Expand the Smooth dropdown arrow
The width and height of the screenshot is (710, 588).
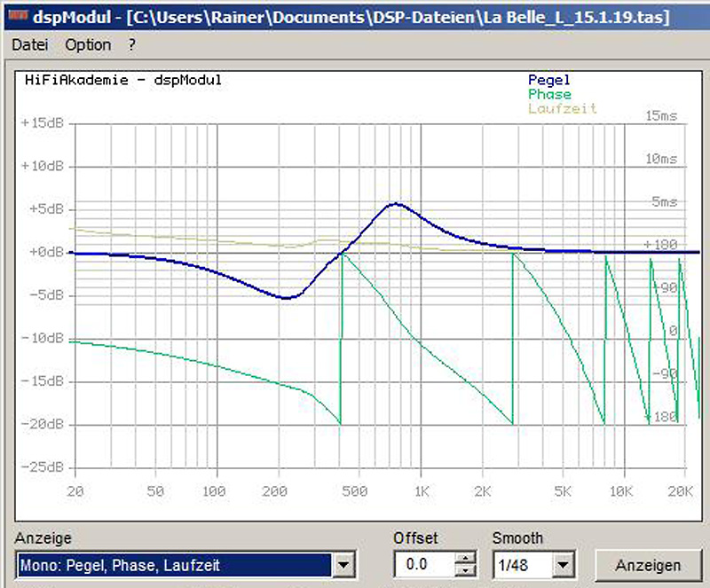pyautogui.click(x=563, y=565)
